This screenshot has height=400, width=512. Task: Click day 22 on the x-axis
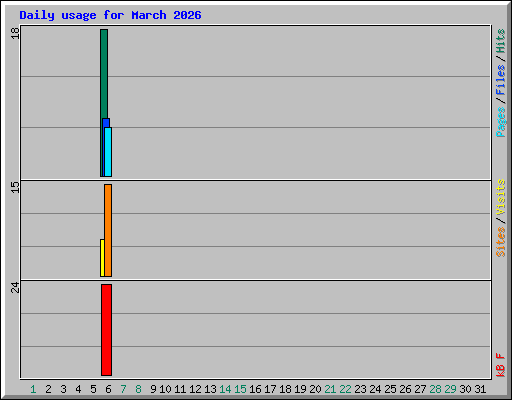click(345, 389)
